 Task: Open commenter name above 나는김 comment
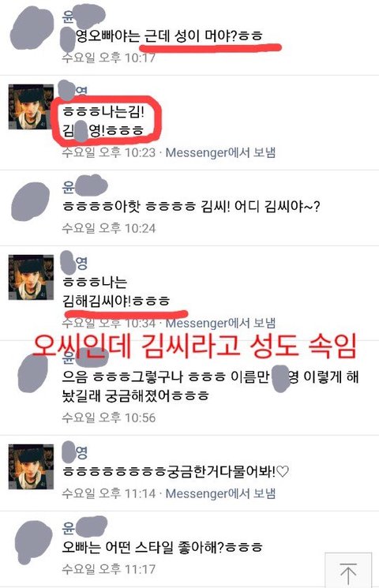pos(73,90)
